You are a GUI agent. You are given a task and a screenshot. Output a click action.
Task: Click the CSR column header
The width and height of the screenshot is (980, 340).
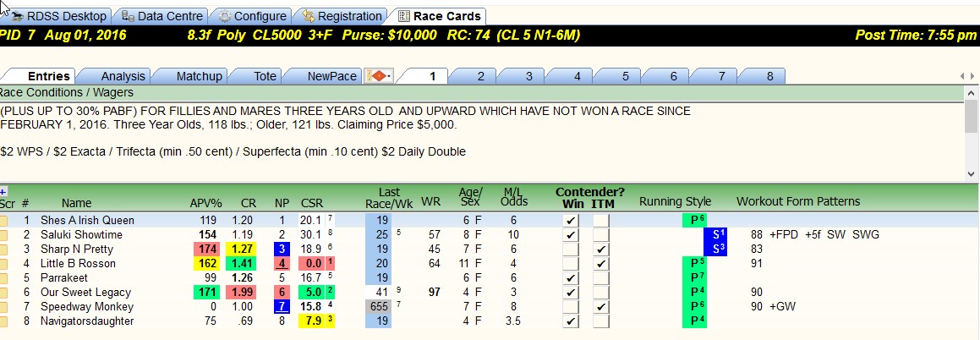(x=311, y=202)
